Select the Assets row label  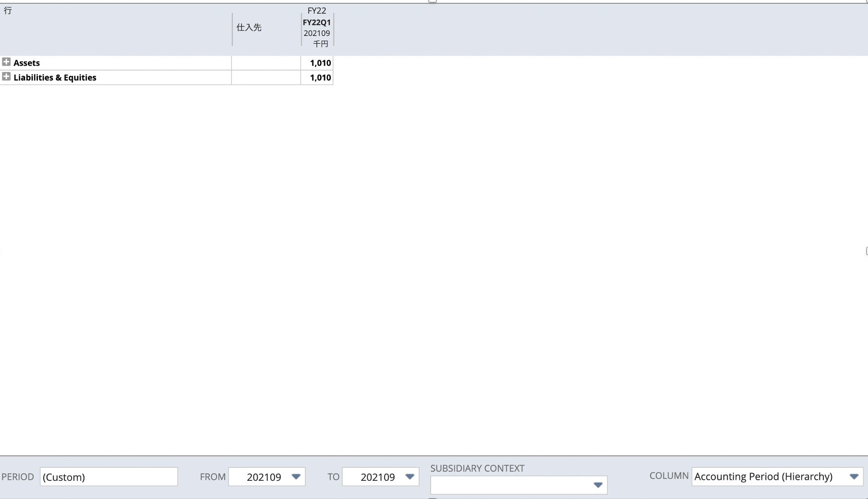click(x=27, y=63)
